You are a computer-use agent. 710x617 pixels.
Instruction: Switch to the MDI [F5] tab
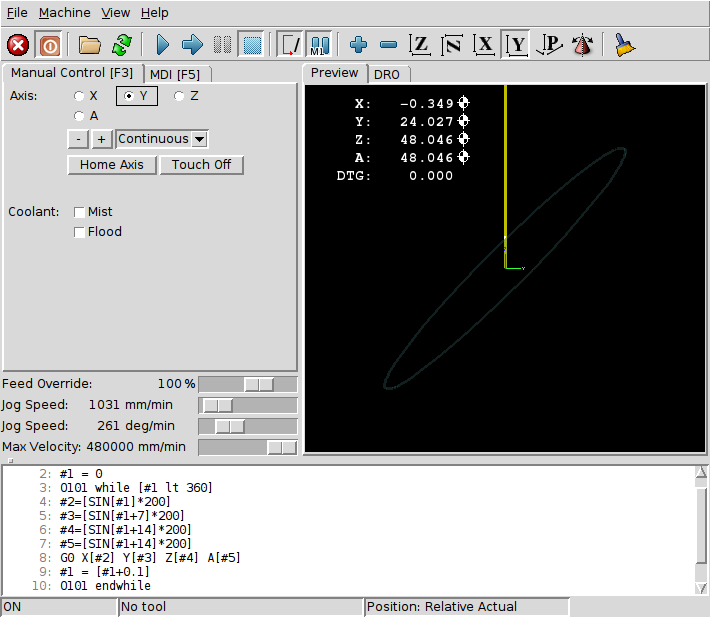point(175,74)
